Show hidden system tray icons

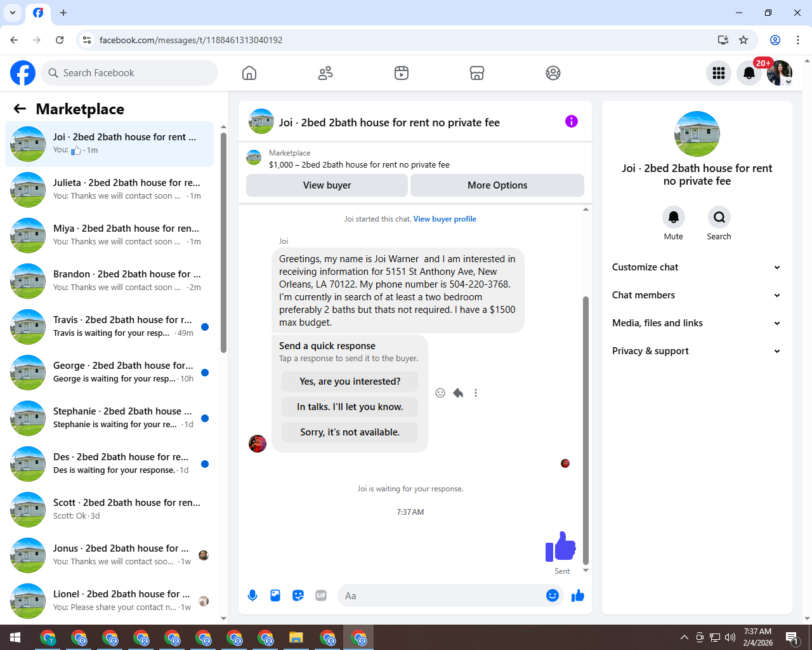(684, 637)
